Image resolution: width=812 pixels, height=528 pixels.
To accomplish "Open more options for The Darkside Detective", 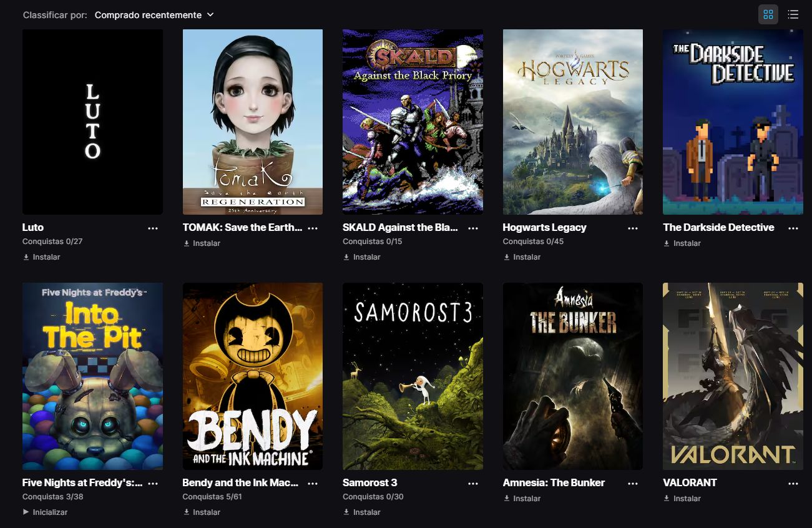I will 793,228.
